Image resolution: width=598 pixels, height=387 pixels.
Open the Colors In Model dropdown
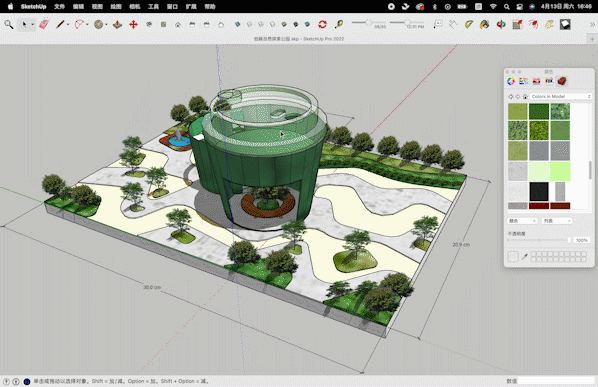point(561,96)
